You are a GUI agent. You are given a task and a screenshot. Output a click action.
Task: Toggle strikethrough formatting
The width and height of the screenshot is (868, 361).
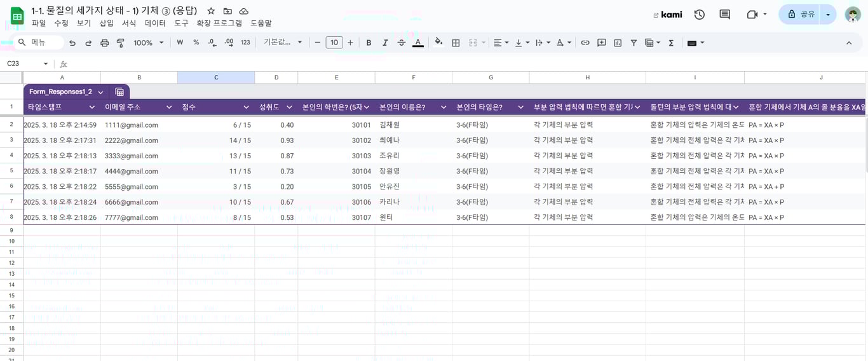tap(402, 43)
